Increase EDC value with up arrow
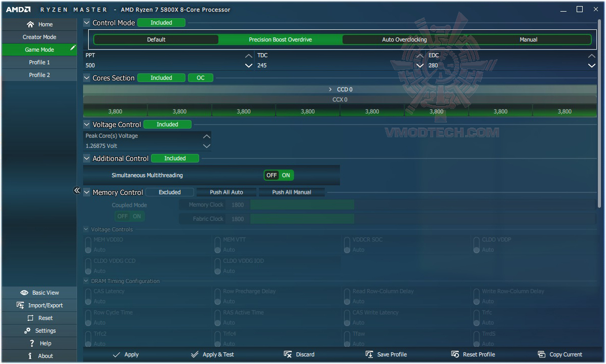 pyautogui.click(x=592, y=56)
